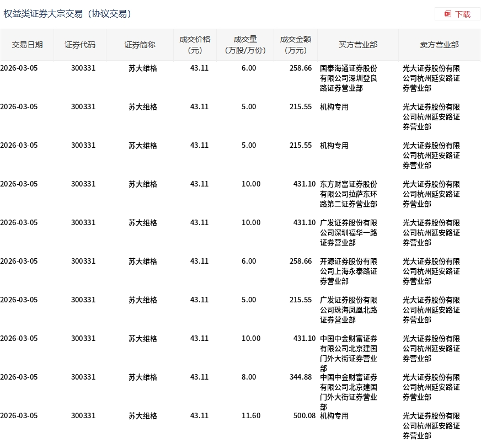Select buyer cell 国泰海通证券股份有限公司深圳登良路证券营业部
This screenshot has height=448, width=481.
coord(349,78)
